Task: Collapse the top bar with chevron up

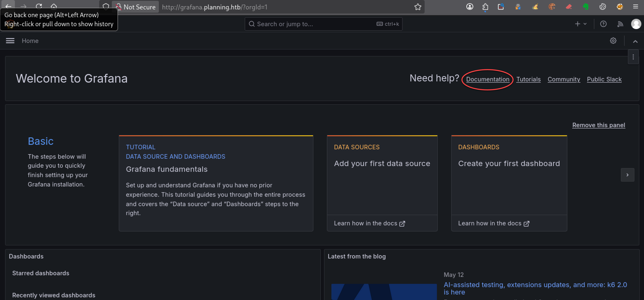Action: point(635,41)
